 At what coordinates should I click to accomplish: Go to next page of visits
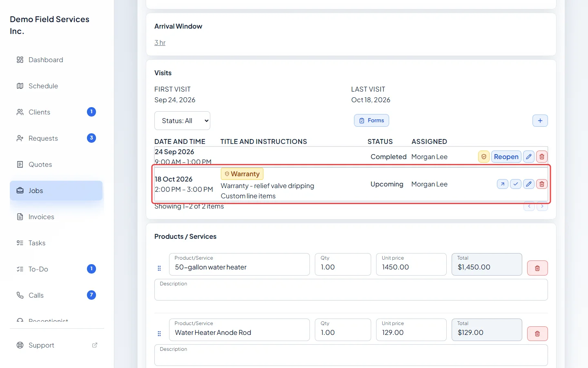pos(542,206)
